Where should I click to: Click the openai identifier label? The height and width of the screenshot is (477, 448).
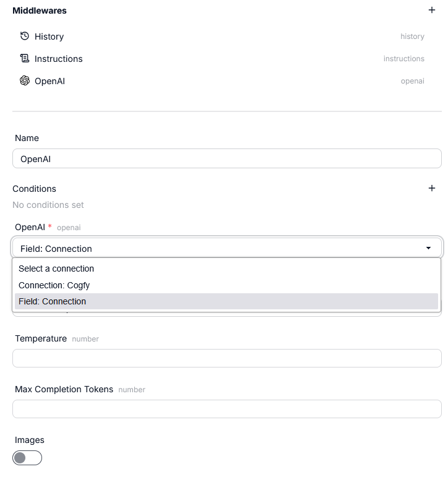[x=412, y=81]
